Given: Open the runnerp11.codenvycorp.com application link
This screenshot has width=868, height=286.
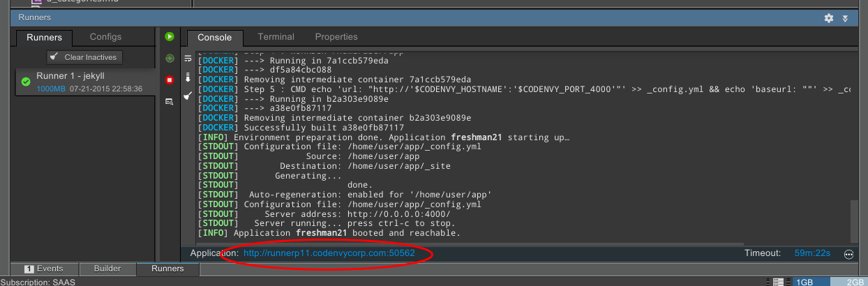Looking at the screenshot, I should (x=329, y=253).
